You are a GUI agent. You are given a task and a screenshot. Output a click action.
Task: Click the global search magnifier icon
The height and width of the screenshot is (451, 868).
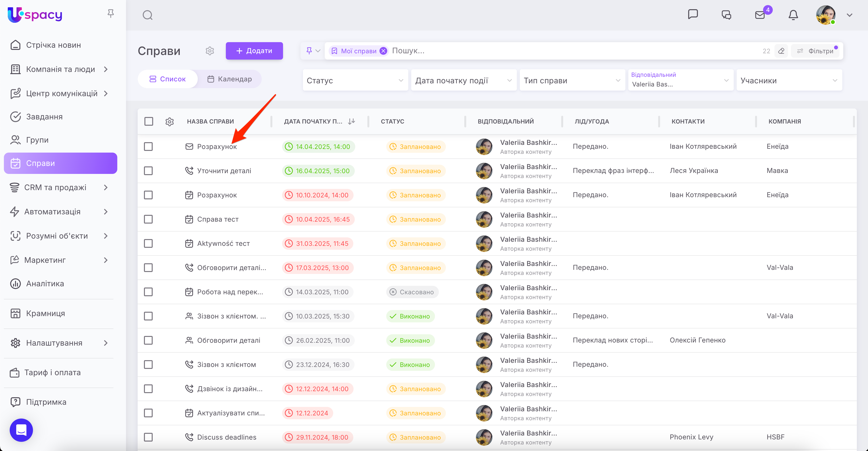(147, 15)
